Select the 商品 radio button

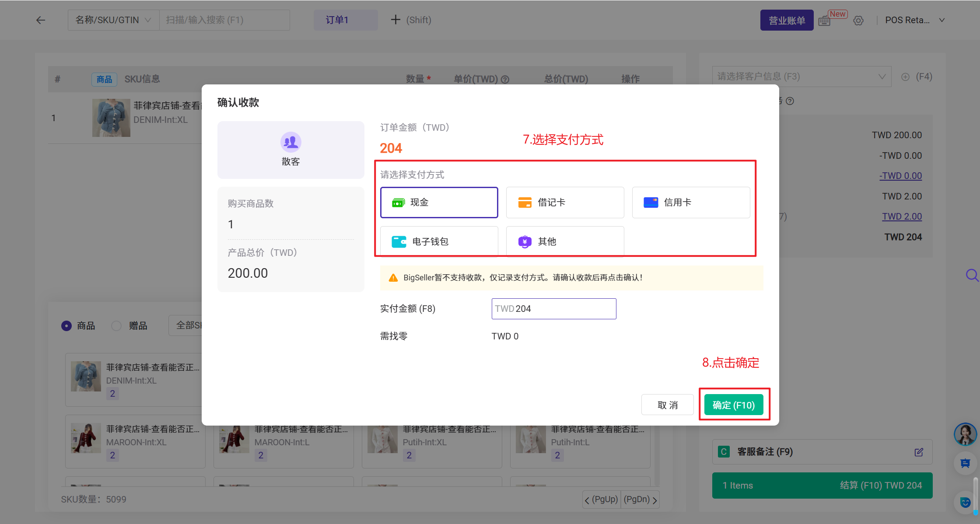(x=66, y=326)
